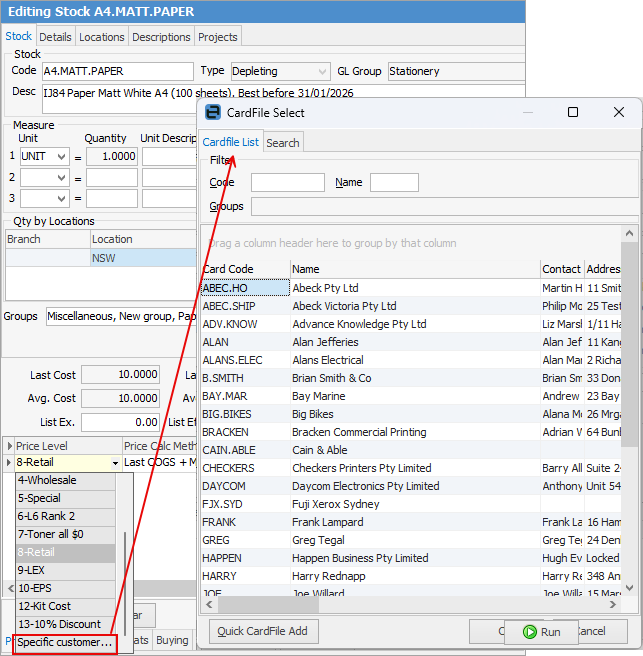Select the Locations tab
Screen dimensions: 643x656
pyautogui.click(x=102, y=37)
